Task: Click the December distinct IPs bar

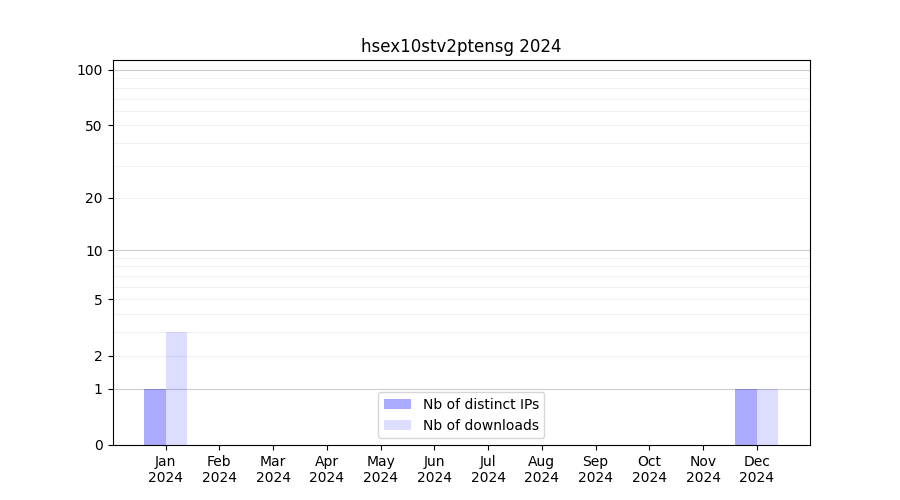Action: tap(746, 417)
